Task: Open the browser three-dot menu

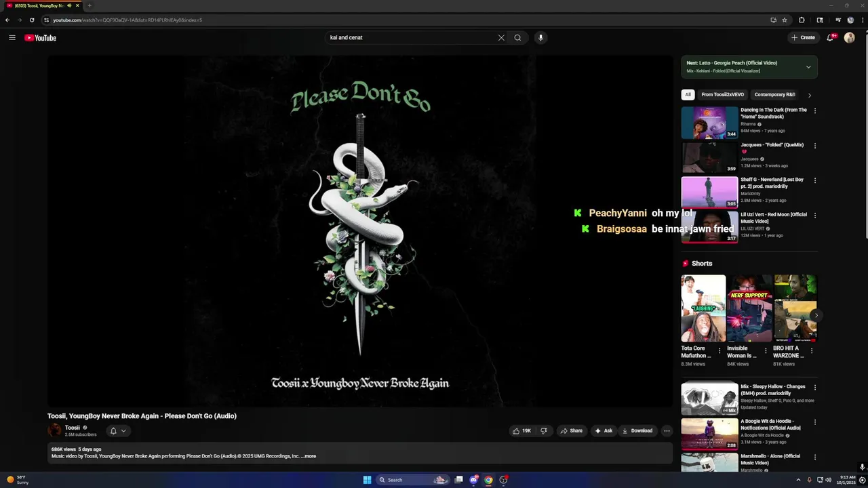Action: pyautogui.click(x=862, y=20)
